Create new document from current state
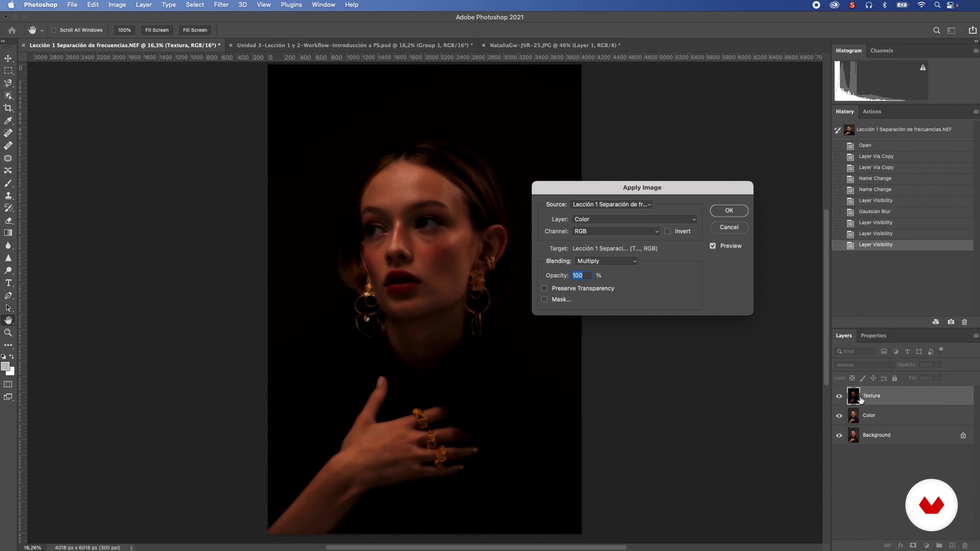 point(936,322)
